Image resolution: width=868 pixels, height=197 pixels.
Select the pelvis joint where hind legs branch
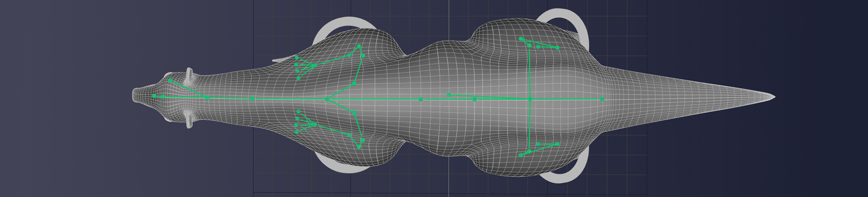point(530,99)
